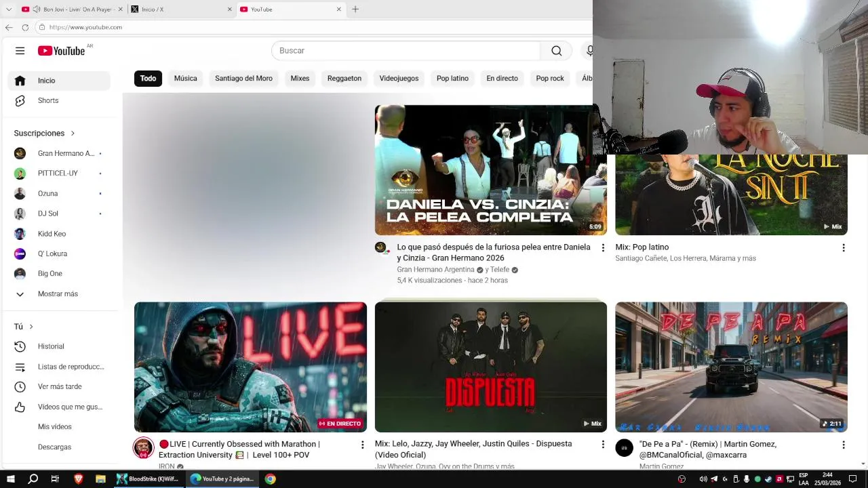The width and height of the screenshot is (868, 488).
Task: Click the IRON channel avatar
Action: click(x=143, y=448)
